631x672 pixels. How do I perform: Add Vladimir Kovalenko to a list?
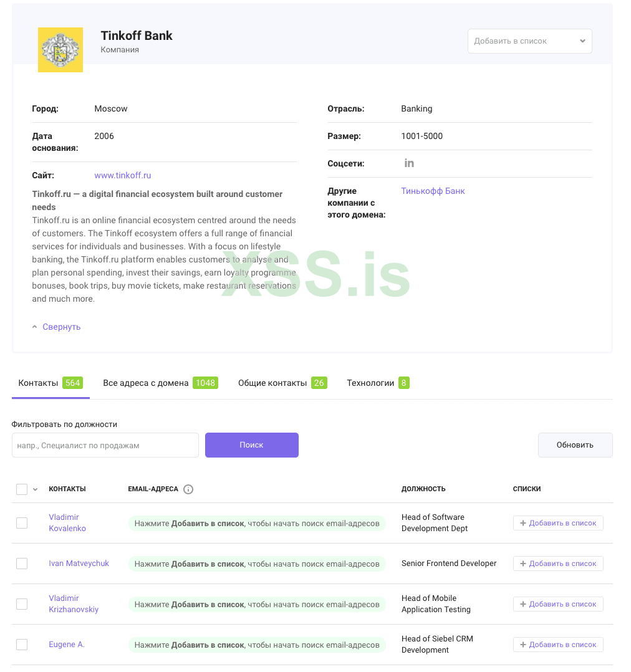(x=558, y=523)
